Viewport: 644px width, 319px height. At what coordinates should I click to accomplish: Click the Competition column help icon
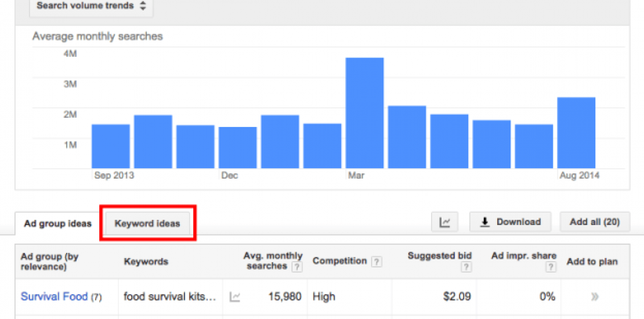click(377, 262)
